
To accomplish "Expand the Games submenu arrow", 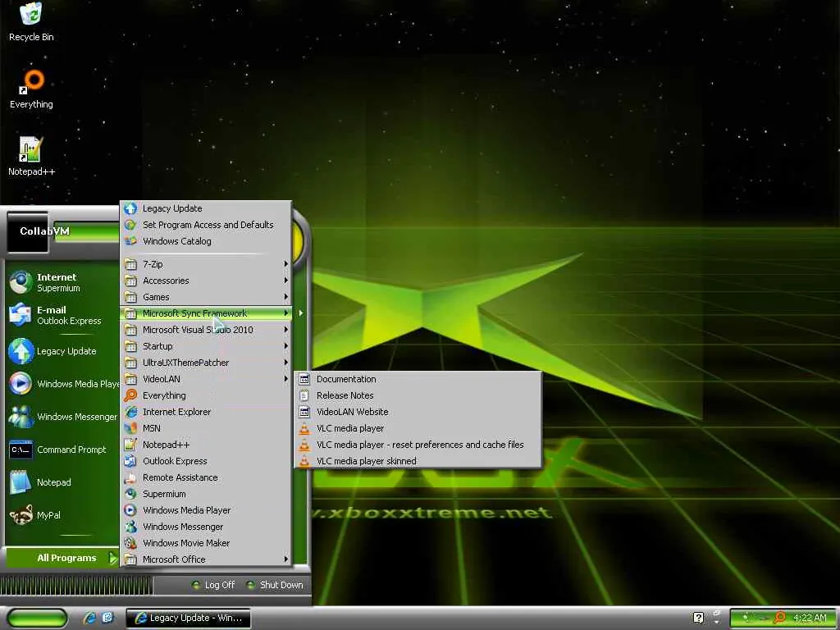I will (286, 297).
